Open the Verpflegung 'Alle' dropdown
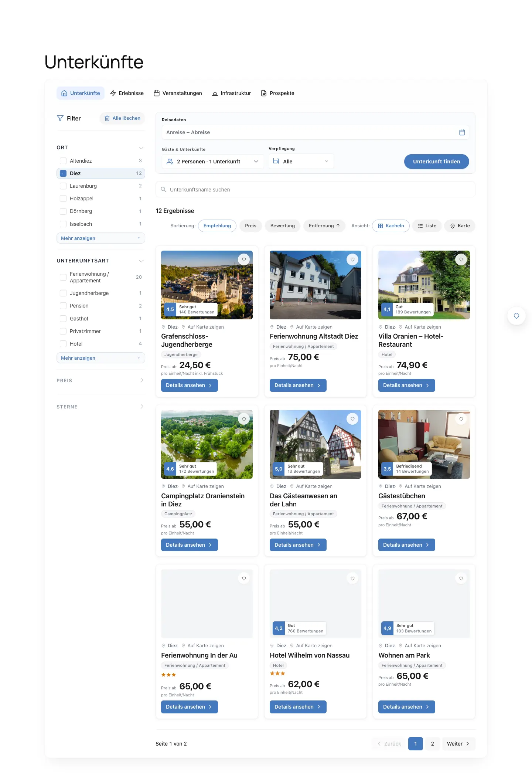Screen dimensions: 532x784 click(301, 161)
